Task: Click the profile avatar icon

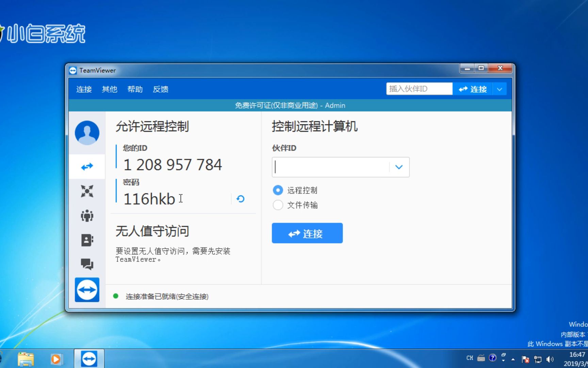Action: [87, 133]
